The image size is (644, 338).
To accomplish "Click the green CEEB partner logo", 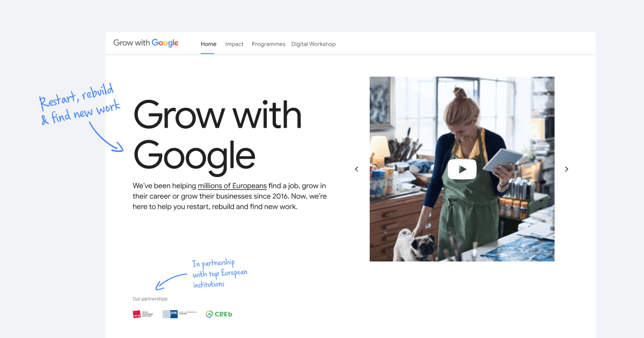I will click(218, 313).
